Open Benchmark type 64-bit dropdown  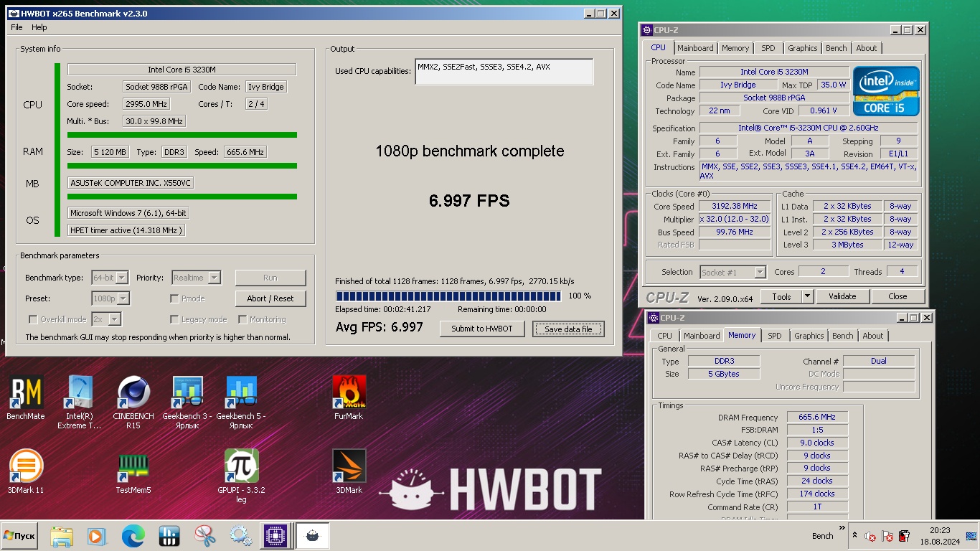click(x=110, y=278)
